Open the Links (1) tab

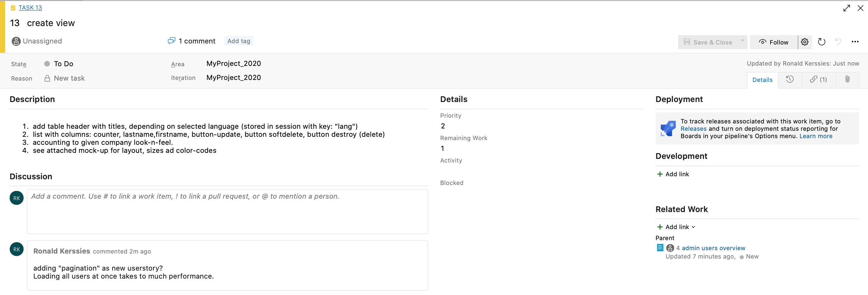coord(818,79)
